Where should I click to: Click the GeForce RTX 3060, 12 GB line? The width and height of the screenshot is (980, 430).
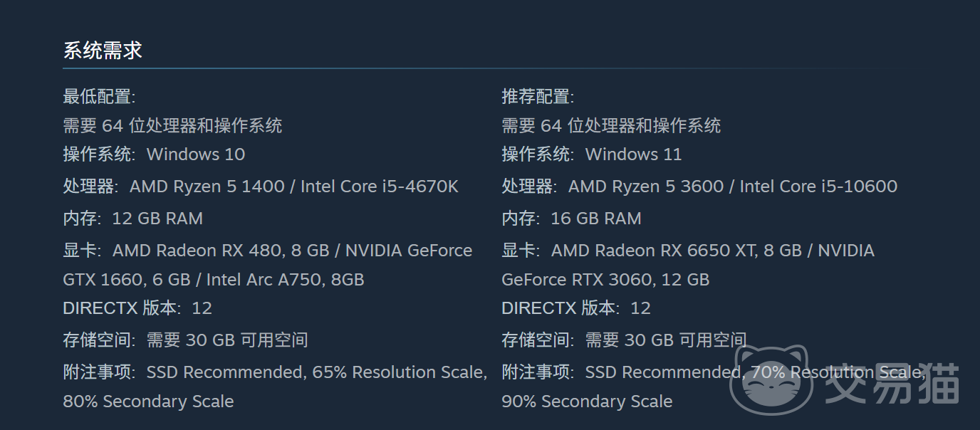point(605,280)
